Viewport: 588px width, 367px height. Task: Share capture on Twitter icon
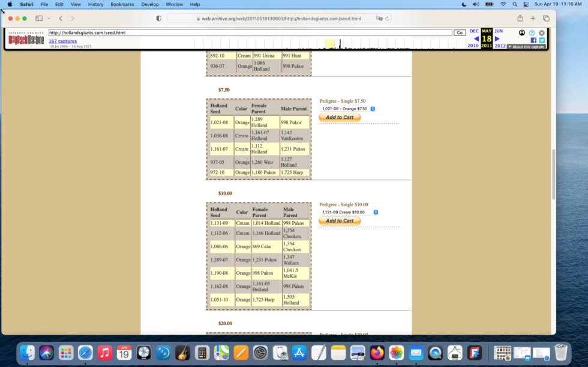[x=541, y=40]
